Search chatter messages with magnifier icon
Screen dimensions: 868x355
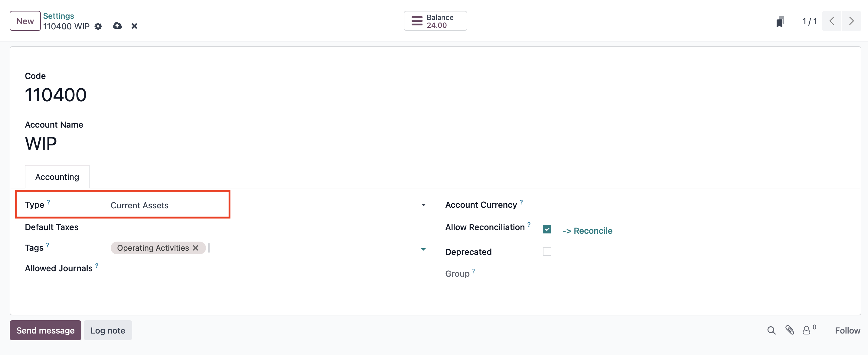(x=771, y=331)
